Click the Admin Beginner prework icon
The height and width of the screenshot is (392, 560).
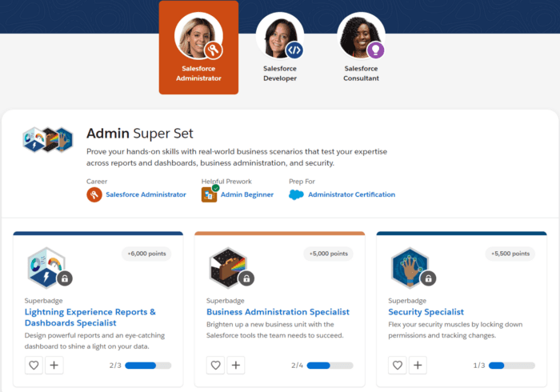[x=210, y=194]
